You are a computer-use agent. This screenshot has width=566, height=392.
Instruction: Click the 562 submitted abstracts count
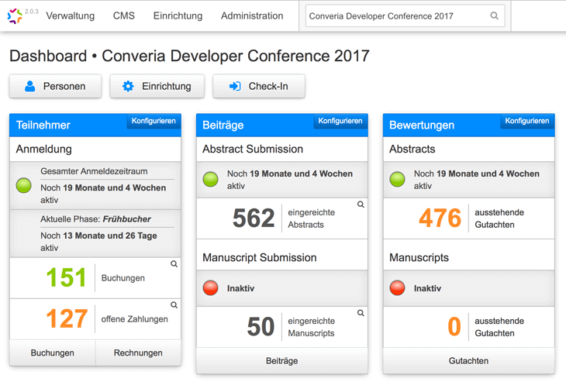(x=254, y=218)
